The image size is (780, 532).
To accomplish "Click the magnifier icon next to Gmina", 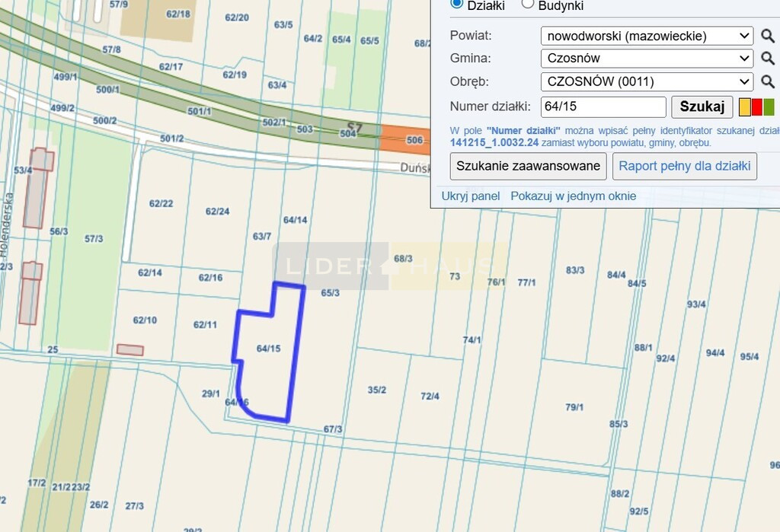I will click(x=768, y=58).
